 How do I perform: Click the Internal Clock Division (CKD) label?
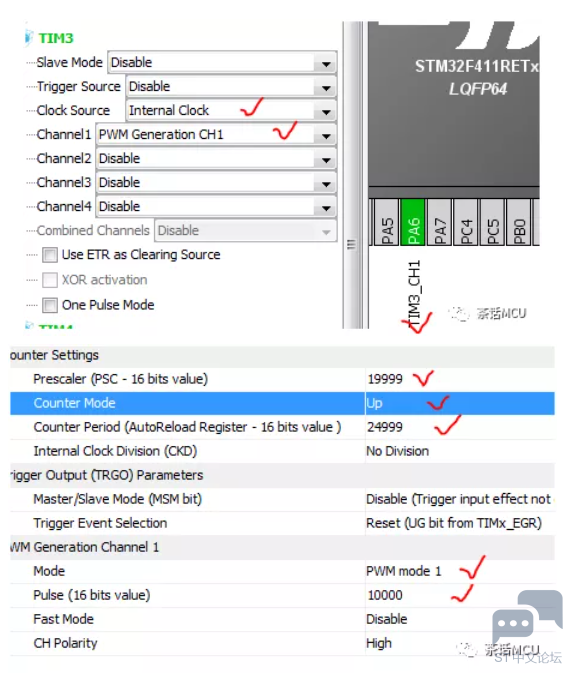(115, 452)
